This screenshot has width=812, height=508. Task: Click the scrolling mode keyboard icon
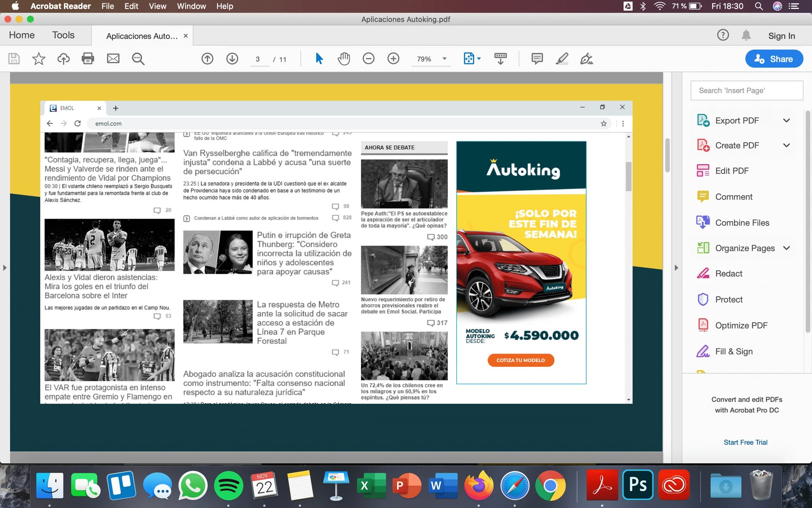click(x=501, y=59)
